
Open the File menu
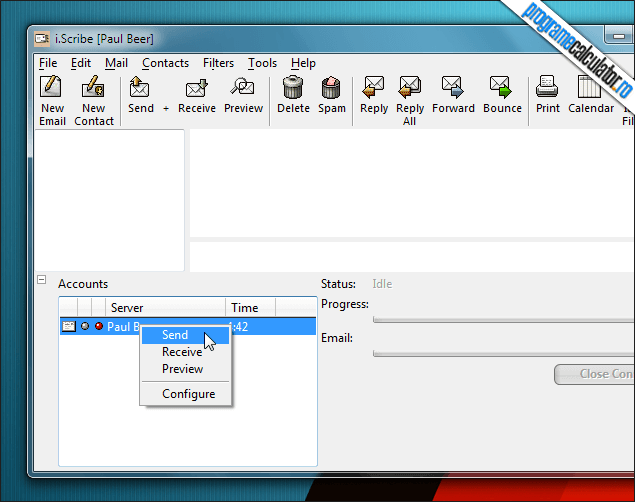tap(48, 63)
